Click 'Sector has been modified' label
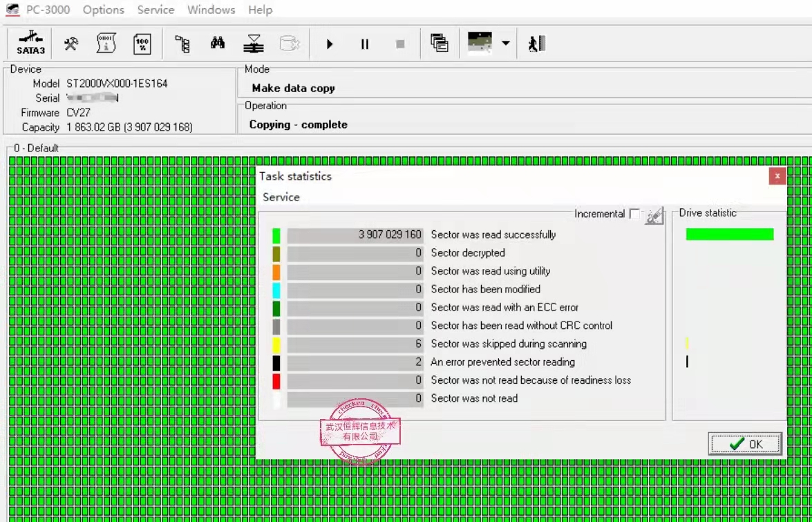The width and height of the screenshot is (812, 522). click(x=485, y=289)
